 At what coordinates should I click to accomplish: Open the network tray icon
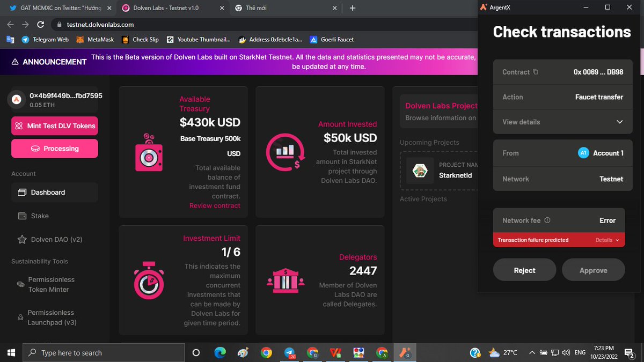(x=555, y=352)
